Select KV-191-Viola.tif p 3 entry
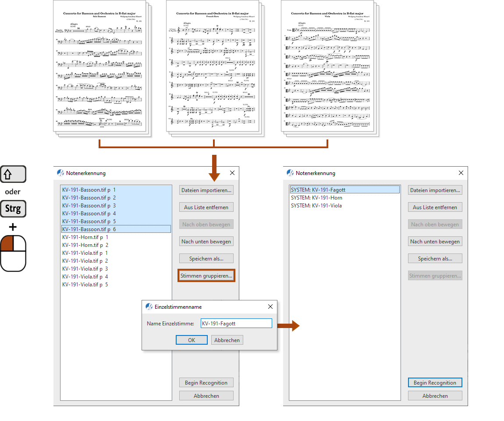Viewport: 504px width, 421px height. tap(85, 269)
